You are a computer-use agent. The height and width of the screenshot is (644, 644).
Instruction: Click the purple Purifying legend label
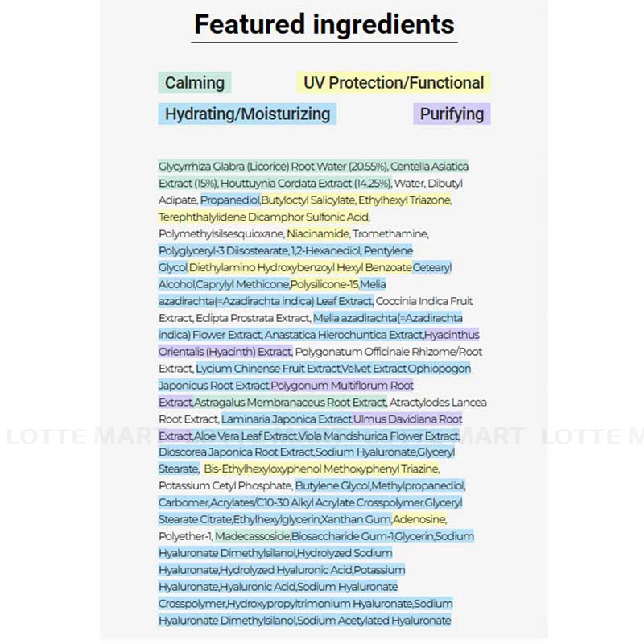coord(452,114)
